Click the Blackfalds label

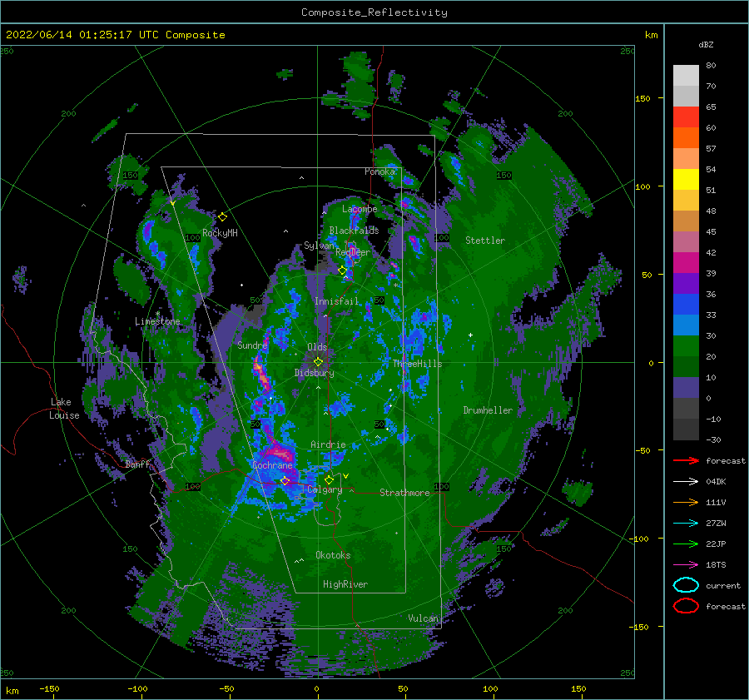tap(354, 231)
